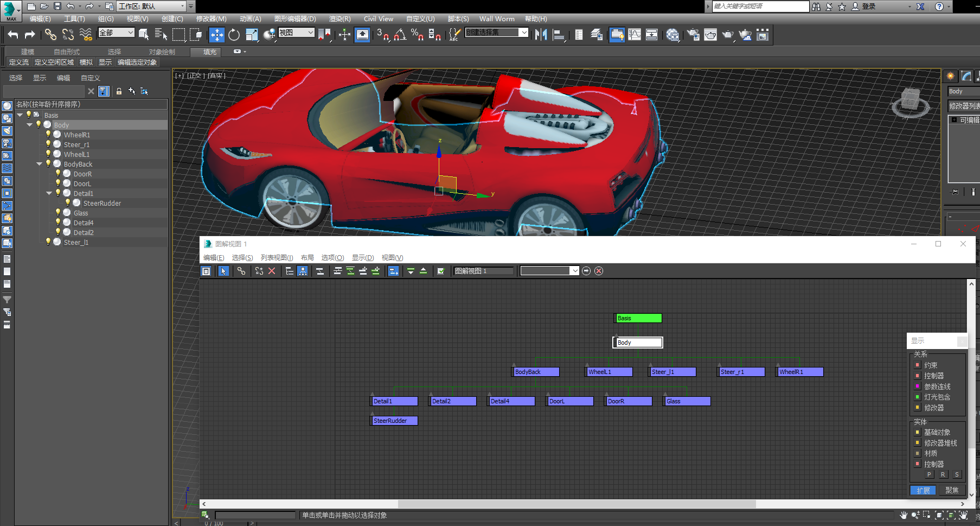980x526 pixels.
Task: Open the 列表视图 menu in schematic view
Action: tap(277, 258)
